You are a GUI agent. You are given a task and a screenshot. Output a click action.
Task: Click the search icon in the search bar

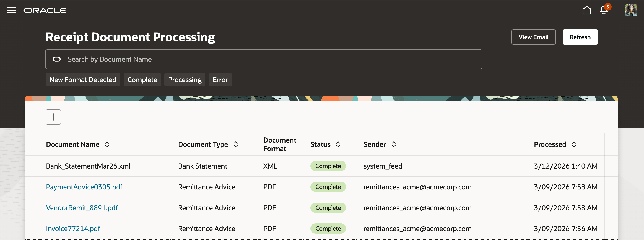[57, 59]
